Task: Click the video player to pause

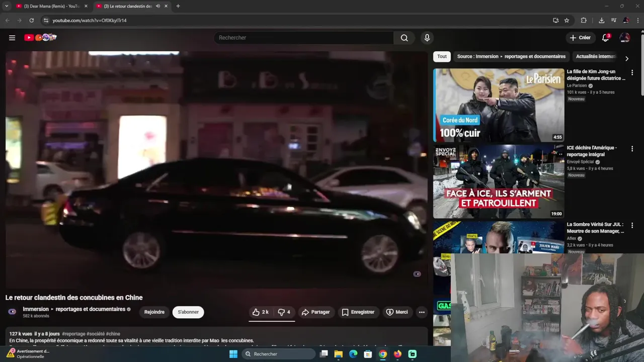Action: click(216, 170)
